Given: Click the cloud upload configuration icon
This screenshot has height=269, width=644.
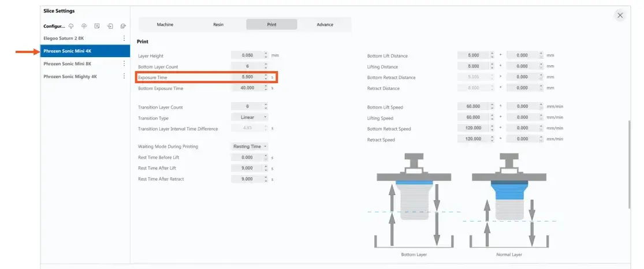Looking at the screenshot, I should tap(84, 26).
